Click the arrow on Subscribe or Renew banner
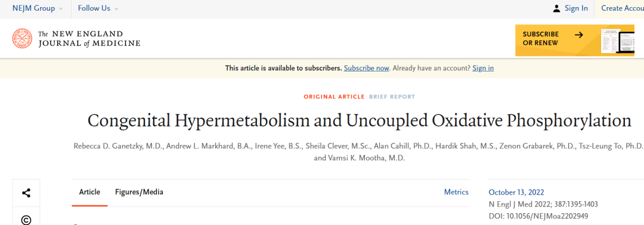 578,35
